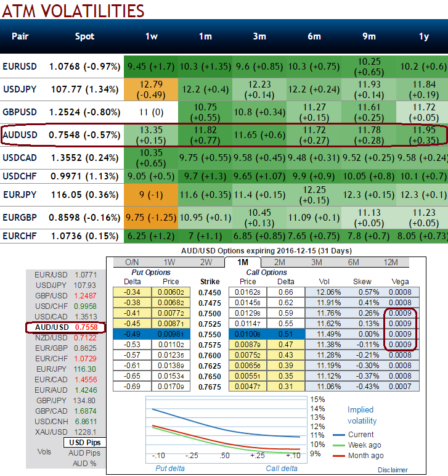Click the AUDUSD row in volatility table
This screenshot has height=476, width=448.
tap(224, 135)
